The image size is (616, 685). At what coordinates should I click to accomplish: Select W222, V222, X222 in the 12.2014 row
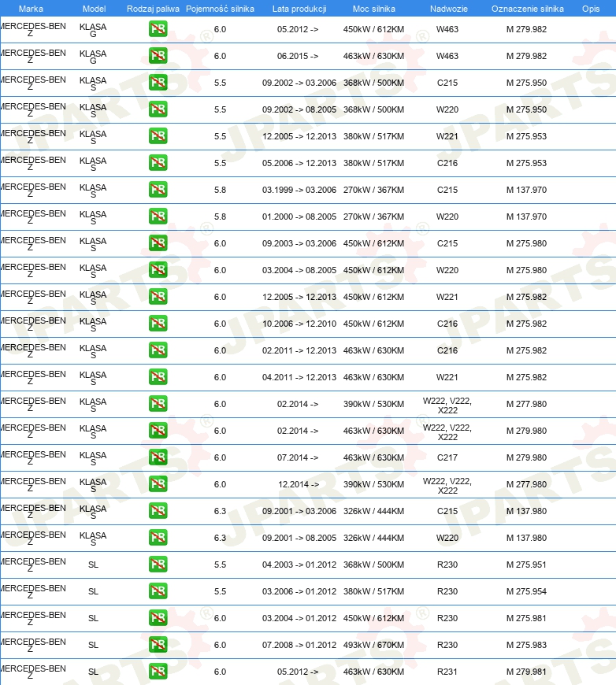pyautogui.click(x=447, y=486)
